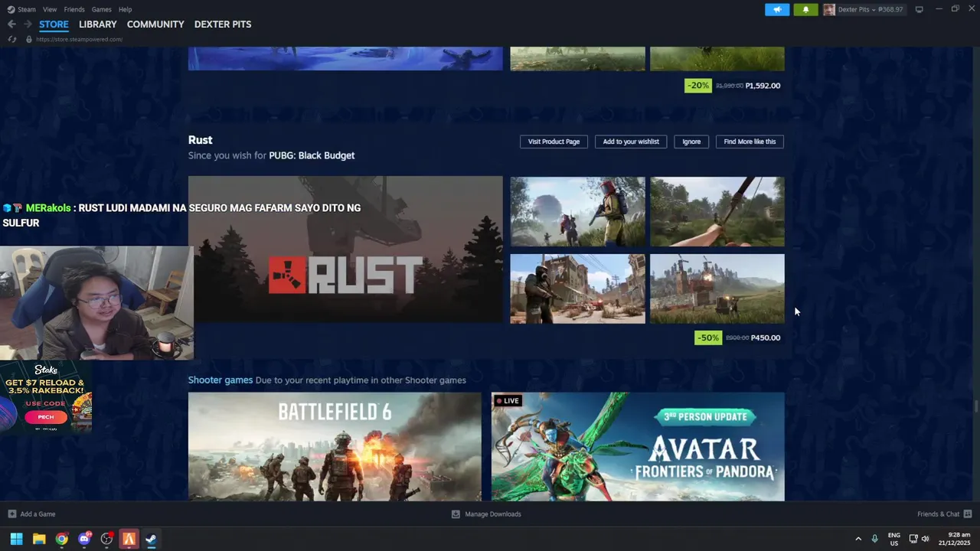Go forward with the forward arrow
Screen dimensions: 980x551
28,24
